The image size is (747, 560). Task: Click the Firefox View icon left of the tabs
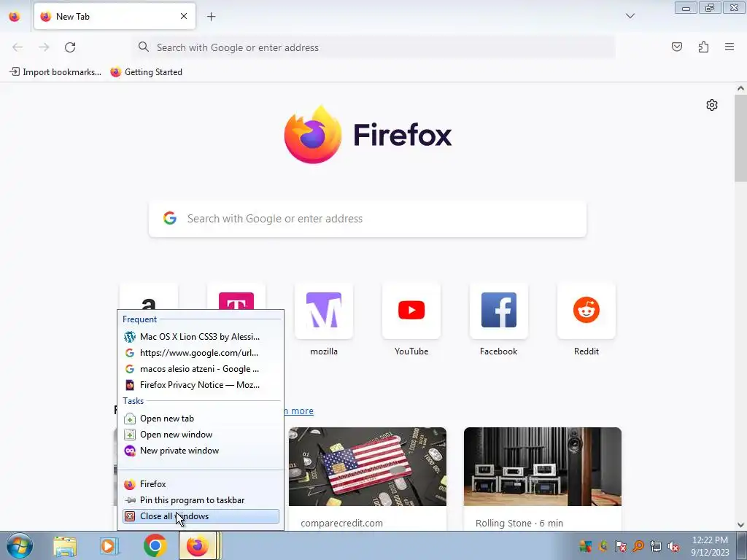coord(15,17)
